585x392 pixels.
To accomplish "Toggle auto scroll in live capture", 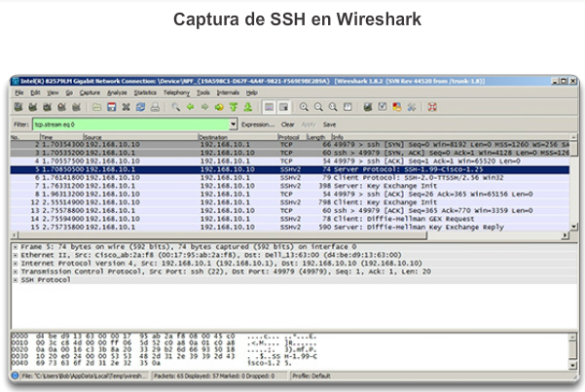I will 284,107.
